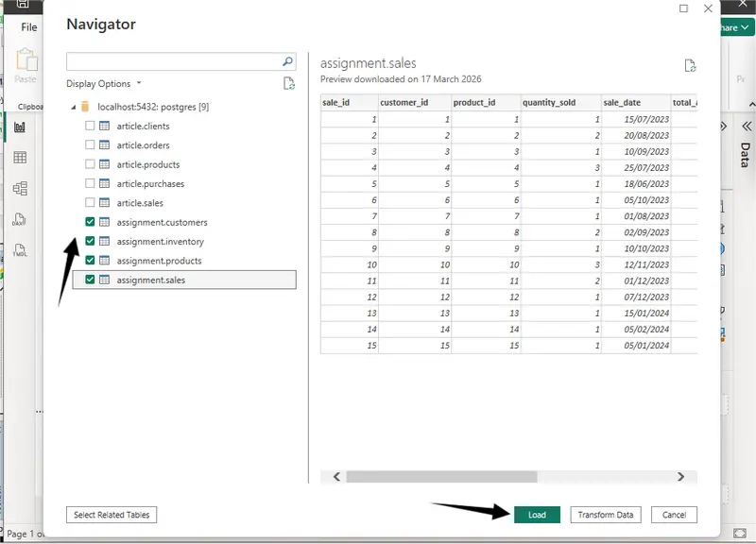
Task: Open Report view icon in left sidebar
Action: (20, 127)
